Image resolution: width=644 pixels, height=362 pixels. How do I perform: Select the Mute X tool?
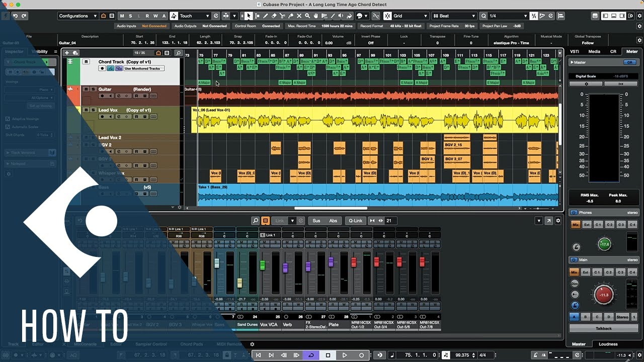299,16
